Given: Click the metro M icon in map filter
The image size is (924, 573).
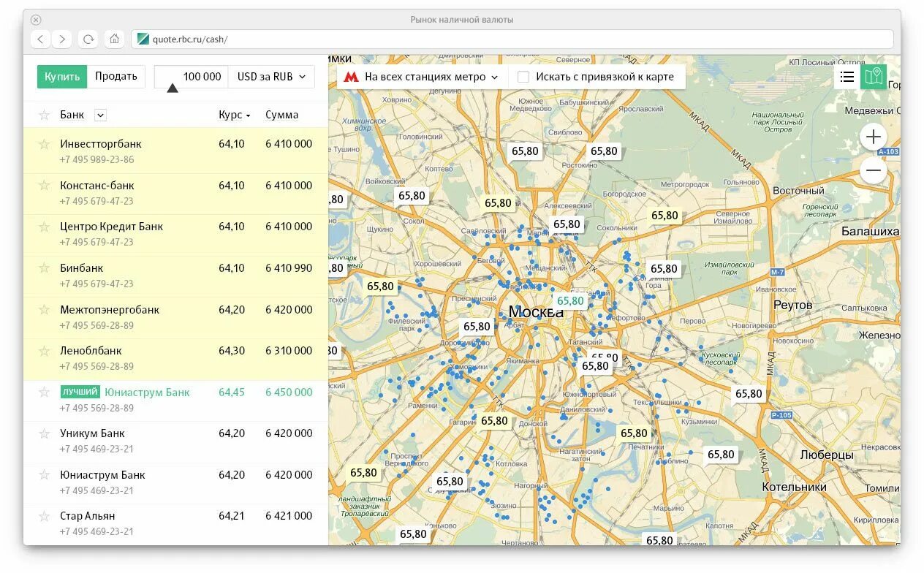Looking at the screenshot, I should [352, 77].
